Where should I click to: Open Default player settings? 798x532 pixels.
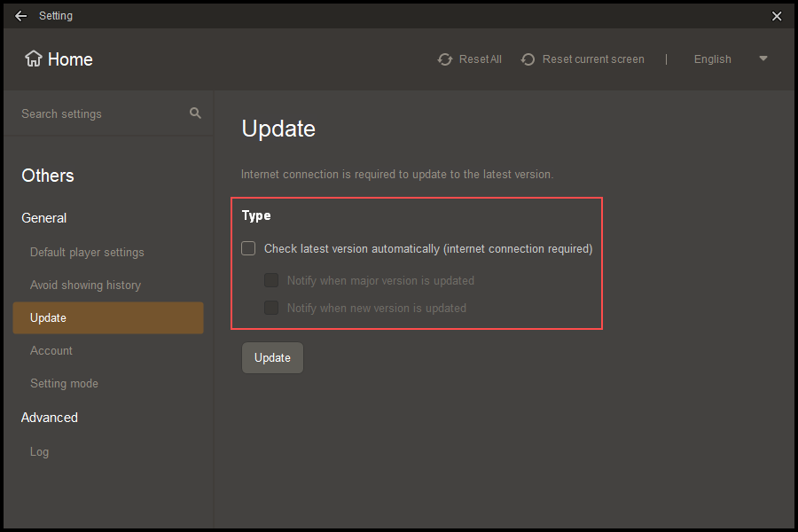pos(87,253)
